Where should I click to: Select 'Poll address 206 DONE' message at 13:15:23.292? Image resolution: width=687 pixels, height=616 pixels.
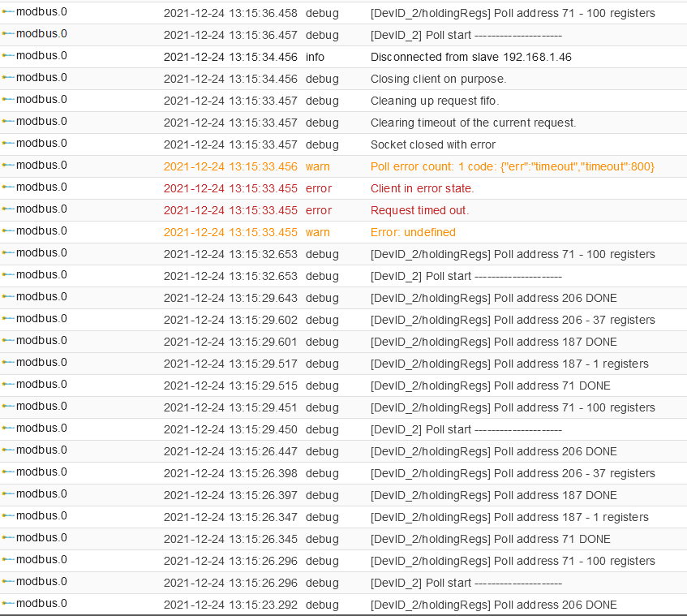[494, 605]
